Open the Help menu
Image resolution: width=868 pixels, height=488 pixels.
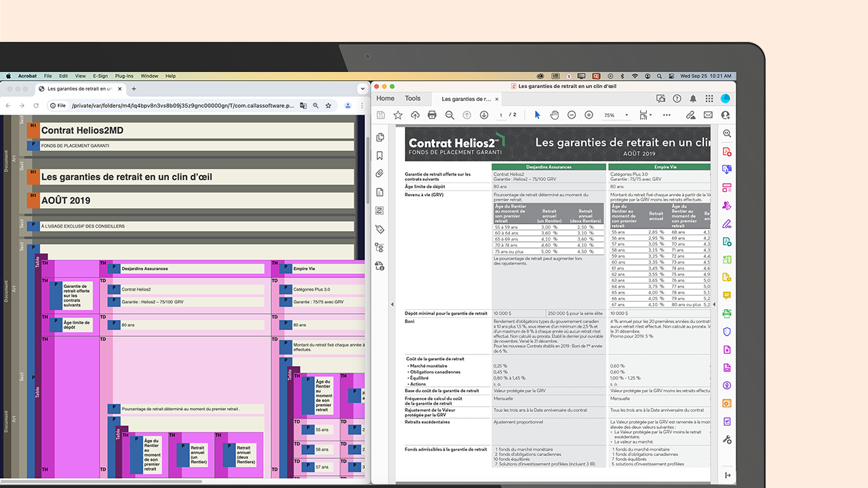tap(171, 76)
